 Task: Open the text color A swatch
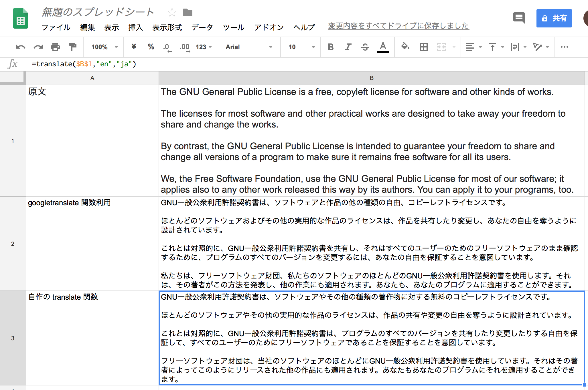pos(383,47)
